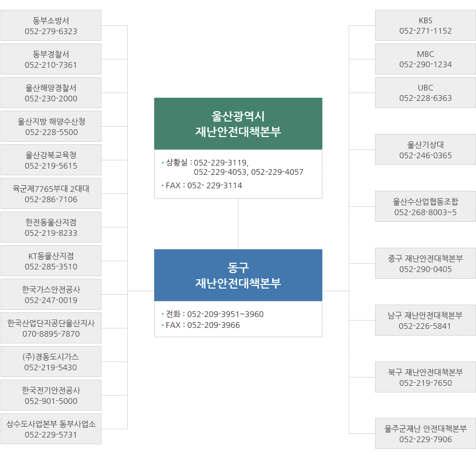Image resolution: width=476 pixels, height=467 pixels.
Task: Select 육군제7765부대 2대대 box
Action: click(x=51, y=193)
